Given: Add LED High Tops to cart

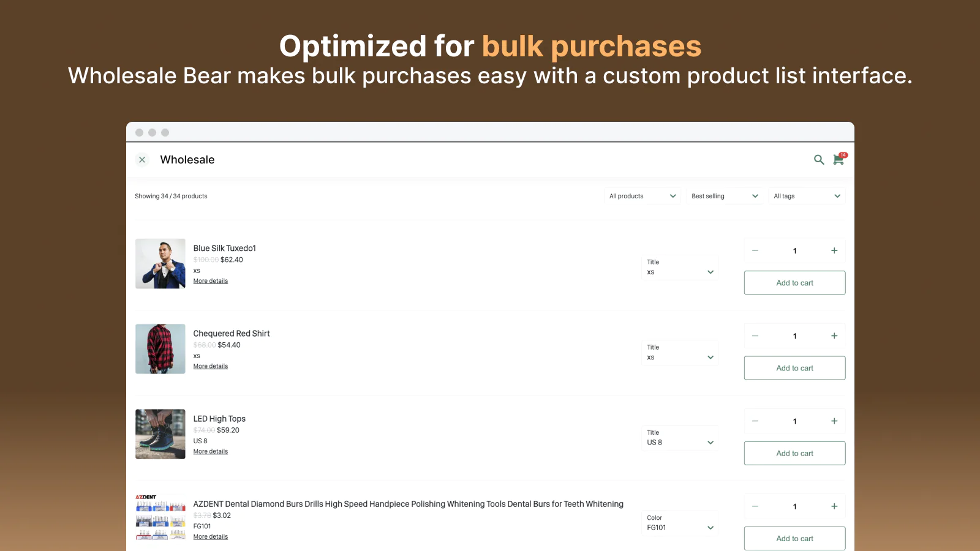Looking at the screenshot, I should pyautogui.click(x=794, y=454).
